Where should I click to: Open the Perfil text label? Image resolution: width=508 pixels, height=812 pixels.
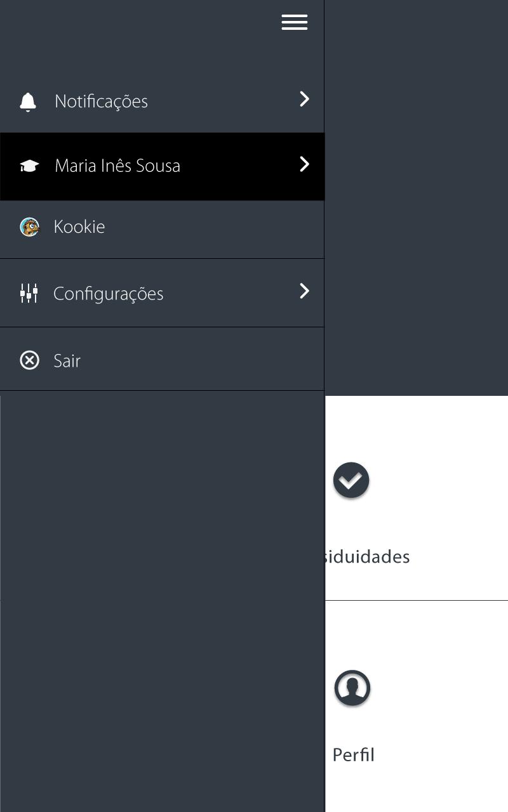[354, 755]
